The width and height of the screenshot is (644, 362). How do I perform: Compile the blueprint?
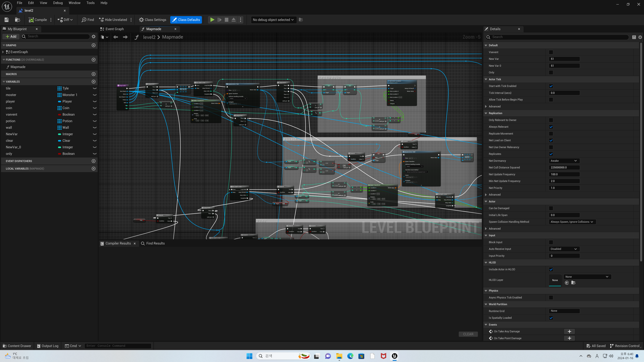tap(38, 20)
